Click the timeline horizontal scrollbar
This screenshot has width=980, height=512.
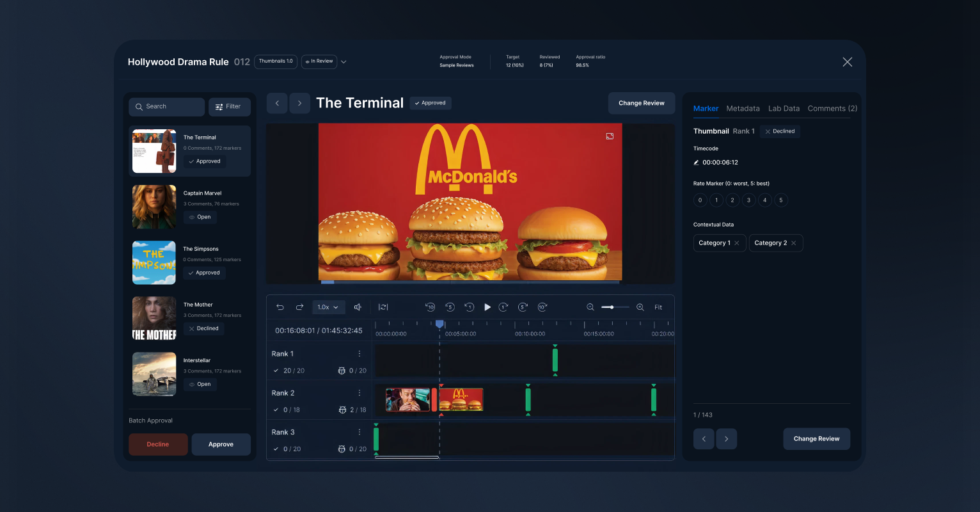tap(407, 457)
